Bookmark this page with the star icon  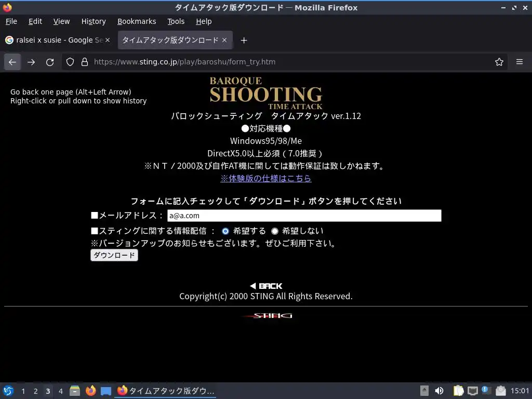(499, 62)
